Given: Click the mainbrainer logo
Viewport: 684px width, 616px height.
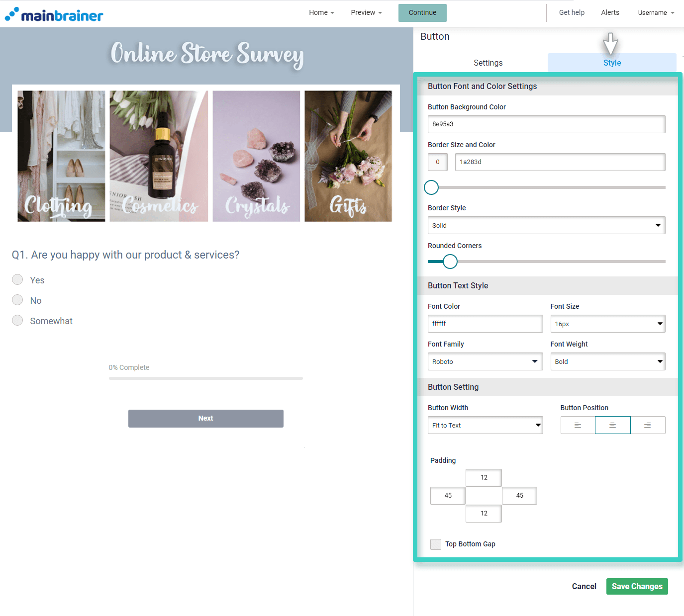Looking at the screenshot, I should click(54, 14).
